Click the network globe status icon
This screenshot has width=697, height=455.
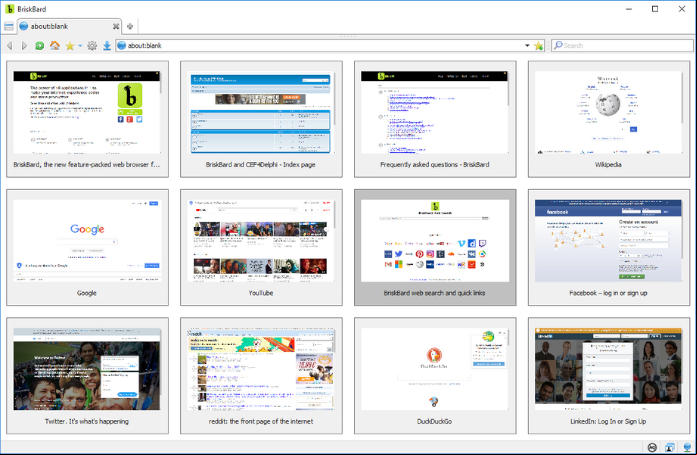click(687, 447)
